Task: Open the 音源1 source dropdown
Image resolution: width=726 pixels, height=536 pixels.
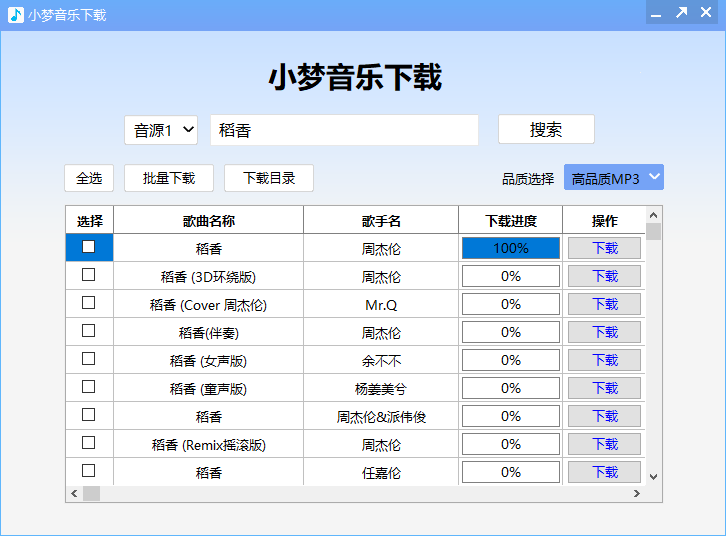Action: coord(161,130)
